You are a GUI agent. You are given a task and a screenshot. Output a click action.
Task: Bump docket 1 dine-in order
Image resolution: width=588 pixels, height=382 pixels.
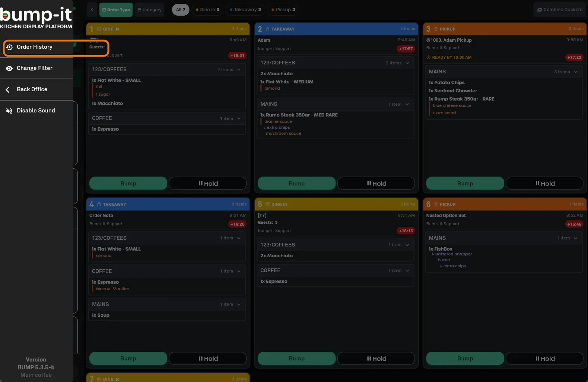pos(128,184)
